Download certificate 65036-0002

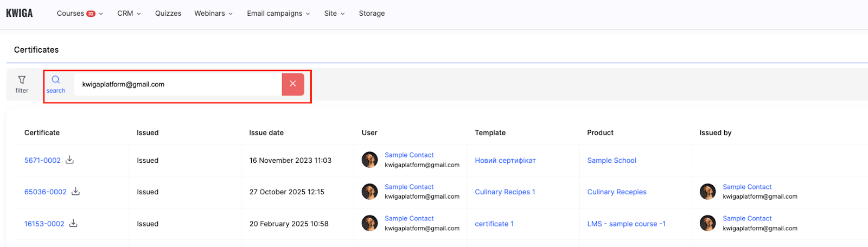coord(75,192)
